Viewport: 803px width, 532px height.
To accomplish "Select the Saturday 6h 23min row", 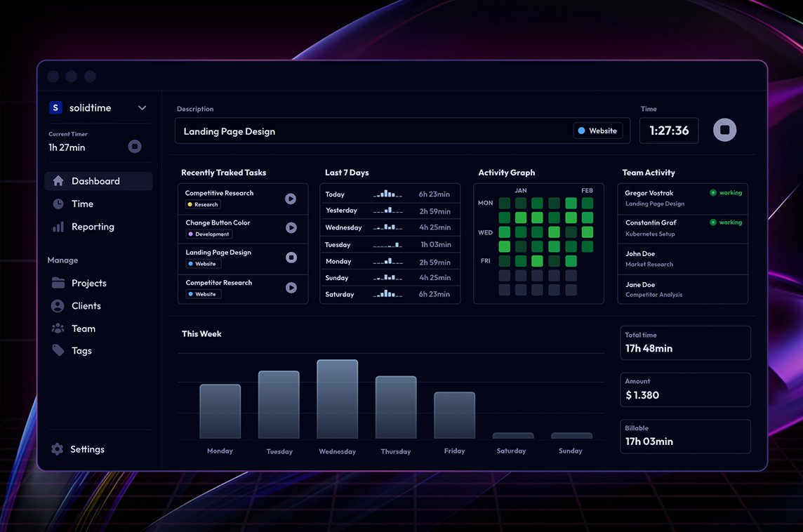I will tap(390, 294).
